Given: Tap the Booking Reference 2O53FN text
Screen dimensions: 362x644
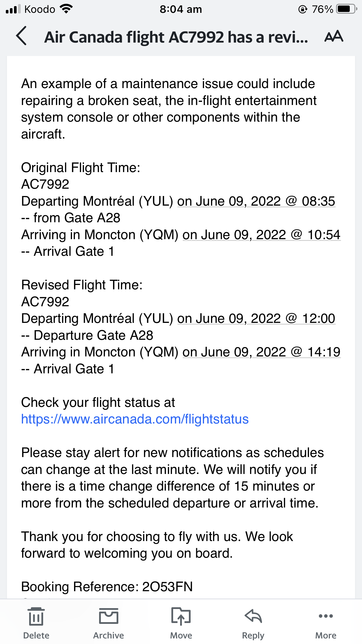Looking at the screenshot, I should coord(107,587).
